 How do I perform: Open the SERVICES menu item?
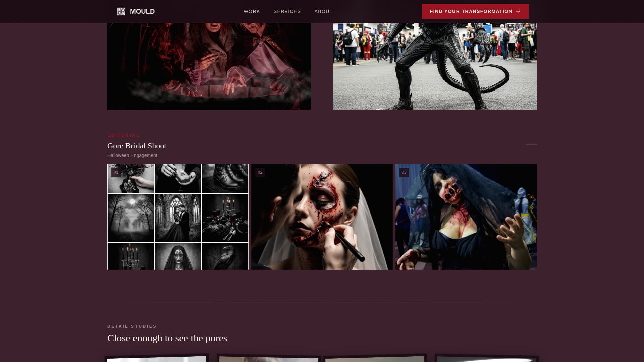click(287, 11)
